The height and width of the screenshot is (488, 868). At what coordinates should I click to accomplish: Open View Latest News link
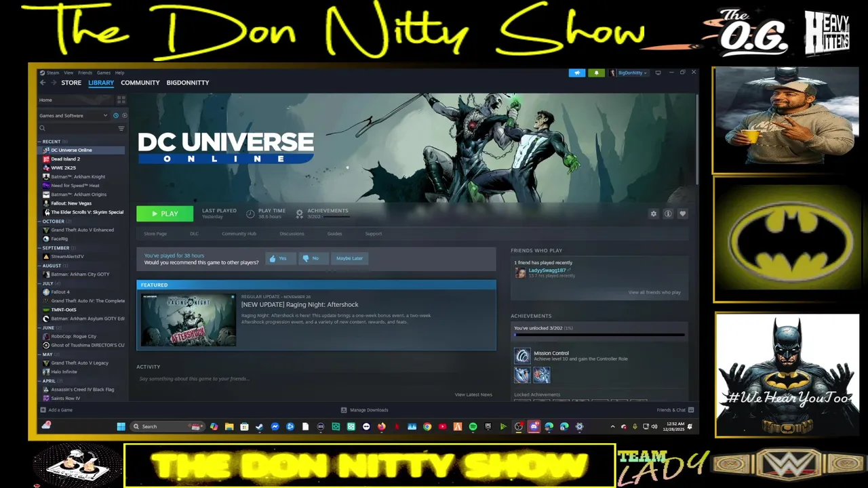pos(473,394)
